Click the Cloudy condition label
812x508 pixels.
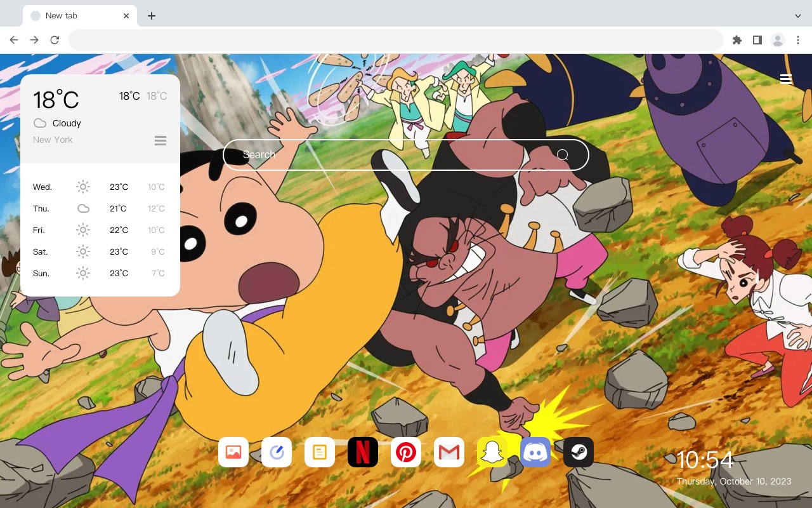(x=67, y=123)
